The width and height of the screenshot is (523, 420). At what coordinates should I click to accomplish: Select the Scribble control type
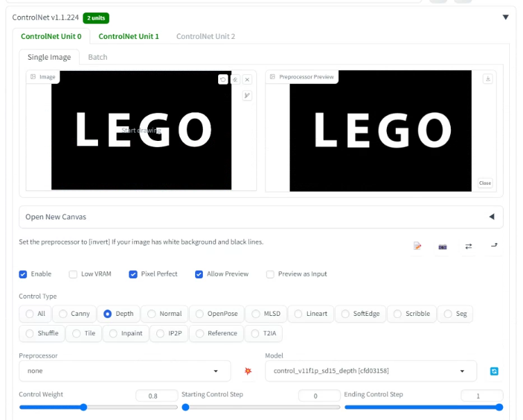[412, 314]
